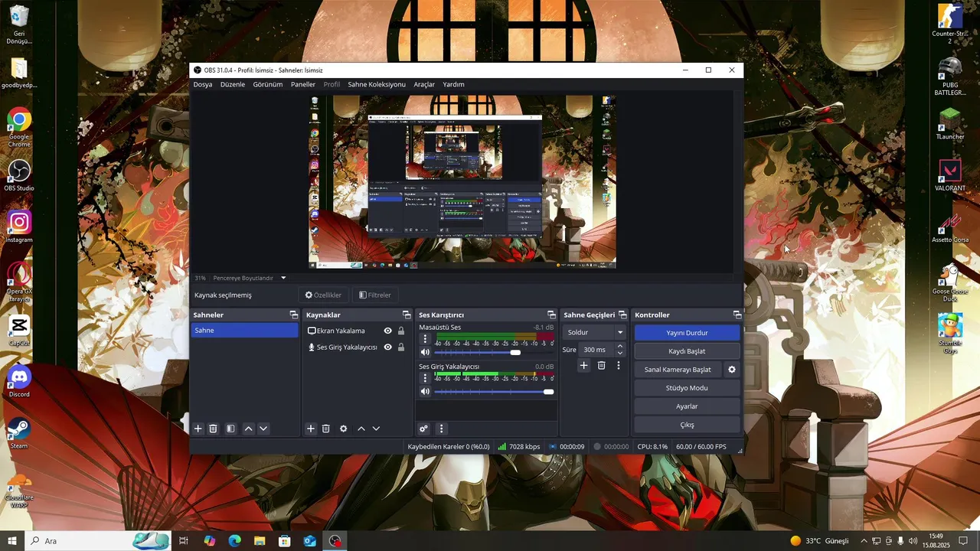
Task: Increase transition duration with up arrow
Action: click(x=620, y=346)
